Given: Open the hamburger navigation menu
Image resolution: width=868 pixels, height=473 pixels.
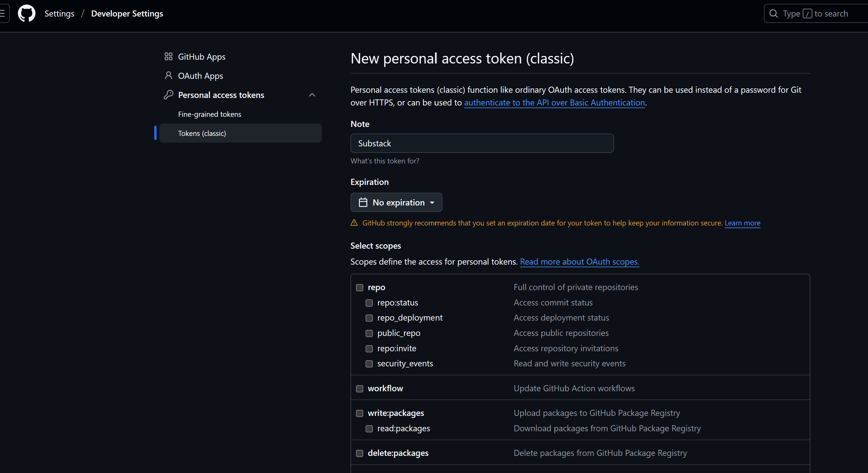Looking at the screenshot, I should (3, 13).
